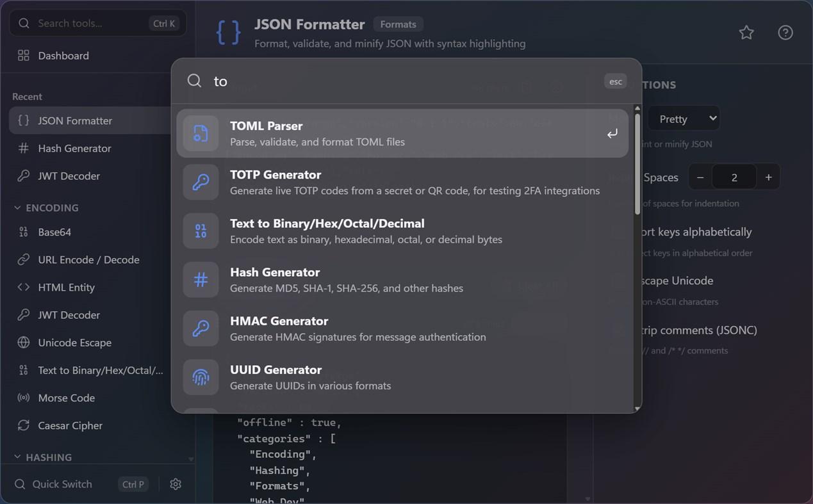
Task: Click the Formats category tag
Action: tap(398, 24)
